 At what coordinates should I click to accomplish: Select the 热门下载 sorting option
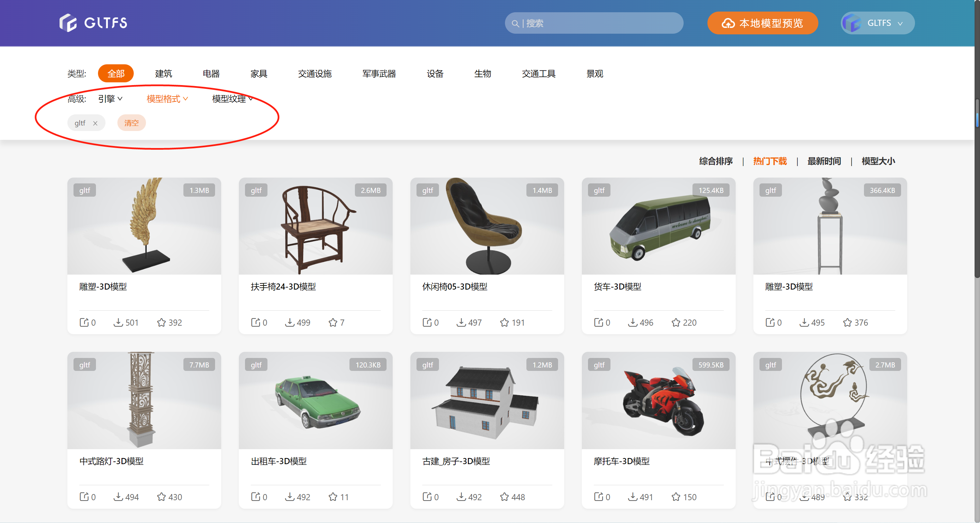coord(770,161)
